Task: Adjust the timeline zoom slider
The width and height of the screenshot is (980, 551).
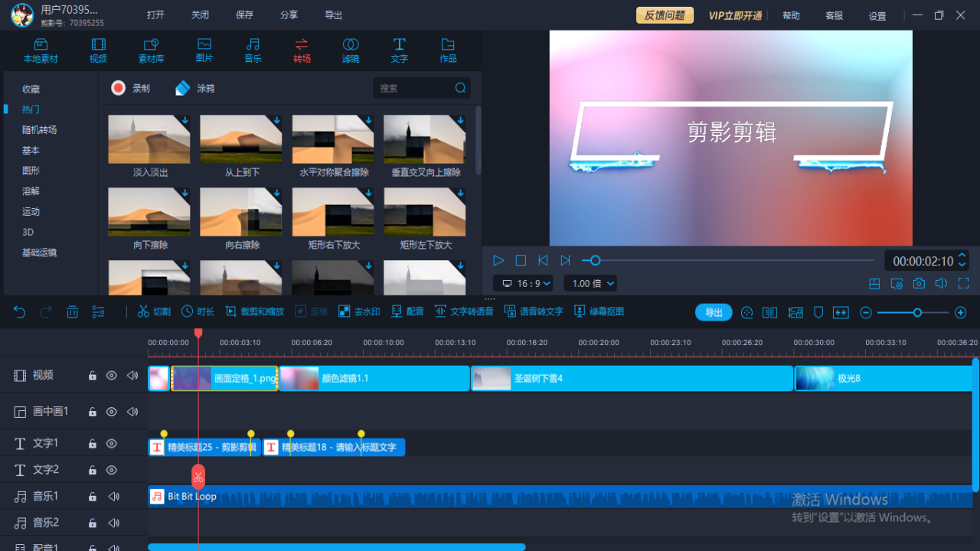Action: click(x=916, y=312)
